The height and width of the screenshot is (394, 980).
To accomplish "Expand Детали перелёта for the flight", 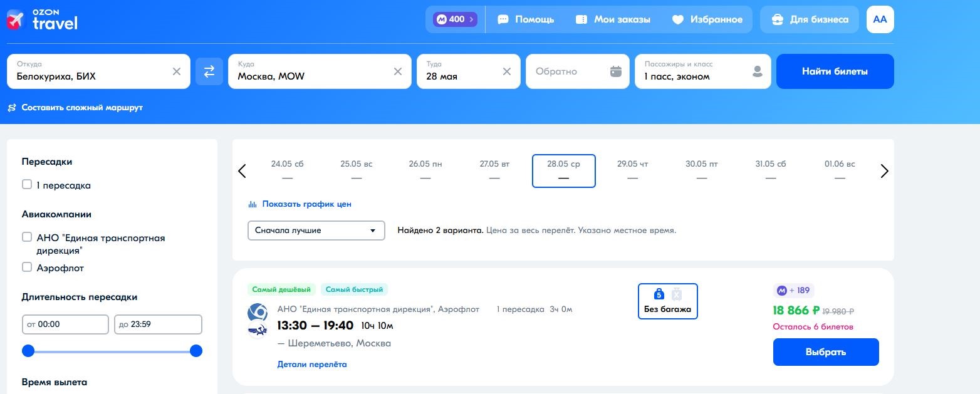I will [x=312, y=365].
